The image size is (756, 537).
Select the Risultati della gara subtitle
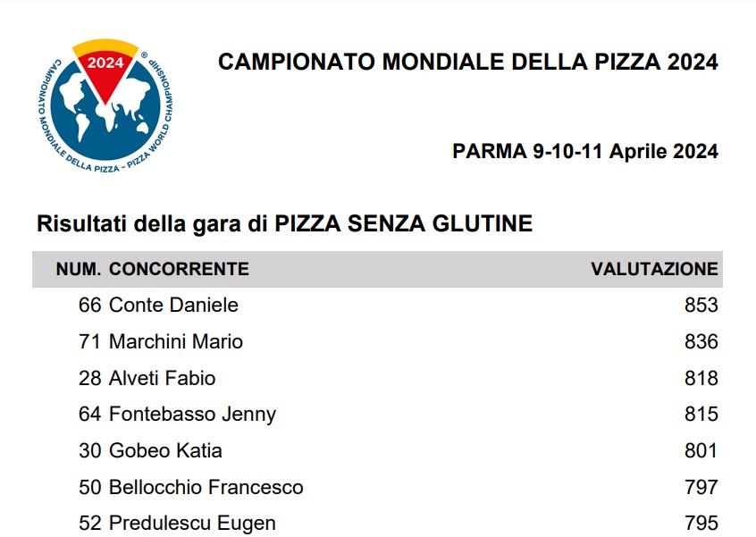tap(284, 223)
